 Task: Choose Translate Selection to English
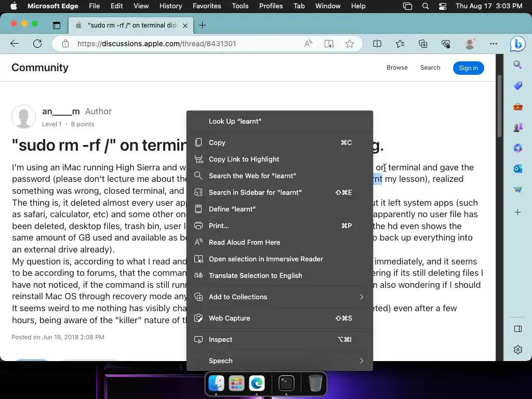[280, 276]
